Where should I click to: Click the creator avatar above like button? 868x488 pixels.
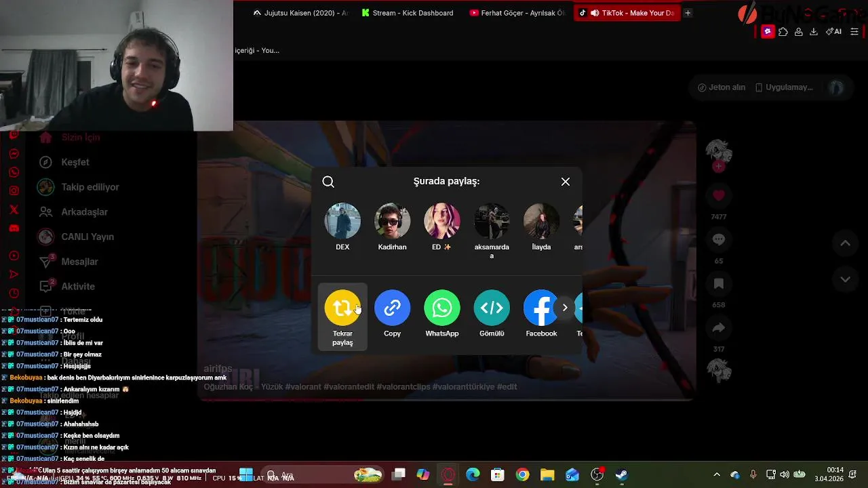click(x=719, y=152)
